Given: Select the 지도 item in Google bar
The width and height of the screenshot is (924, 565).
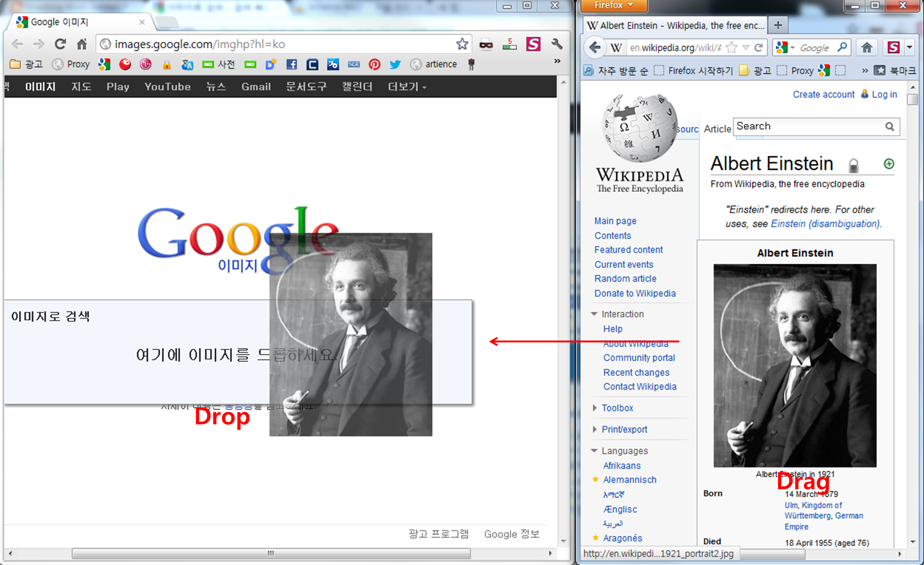Looking at the screenshot, I should click(81, 87).
